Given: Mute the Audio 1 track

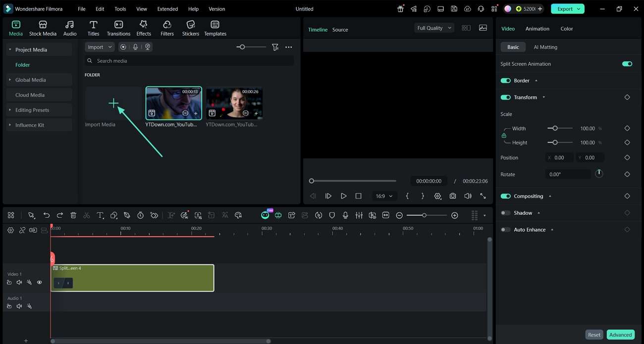Looking at the screenshot, I should click(19, 306).
